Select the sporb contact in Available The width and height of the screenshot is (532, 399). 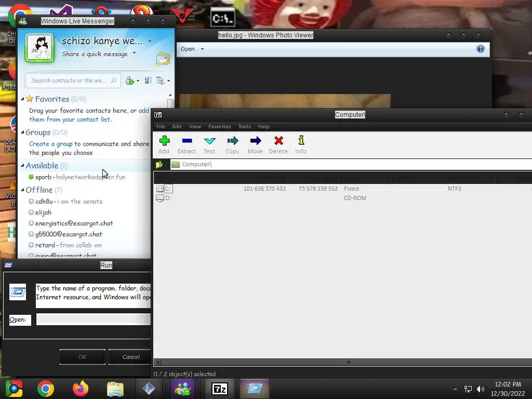pyautogui.click(x=81, y=177)
